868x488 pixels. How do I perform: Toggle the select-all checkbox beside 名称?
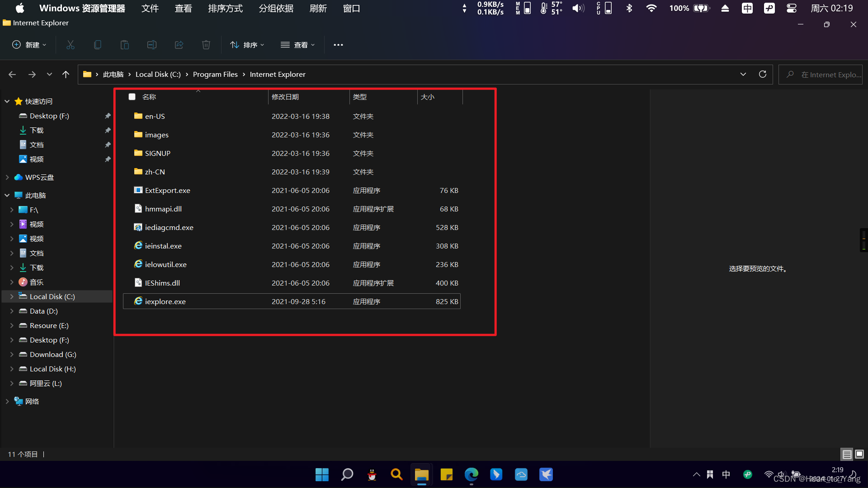tap(132, 97)
